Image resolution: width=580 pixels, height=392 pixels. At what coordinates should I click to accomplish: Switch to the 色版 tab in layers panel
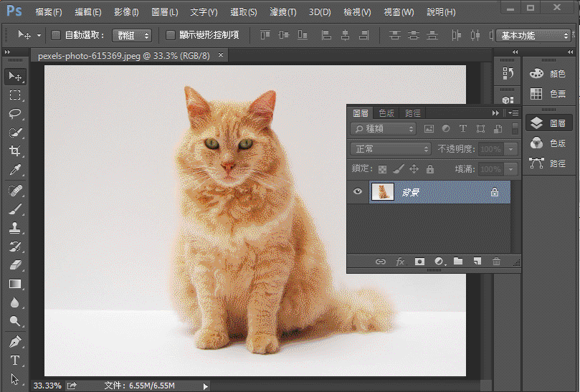point(386,113)
